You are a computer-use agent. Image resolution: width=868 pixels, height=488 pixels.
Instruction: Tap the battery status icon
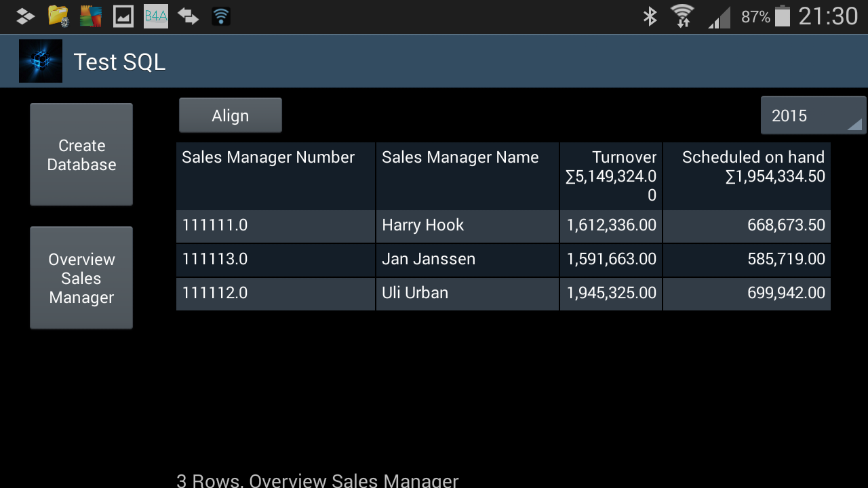[783, 16]
